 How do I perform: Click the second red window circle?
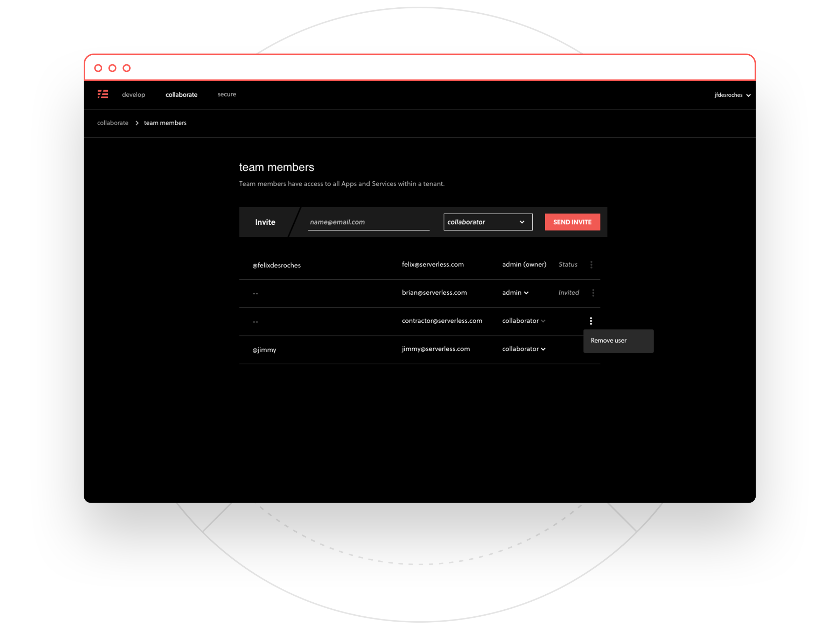tap(112, 68)
